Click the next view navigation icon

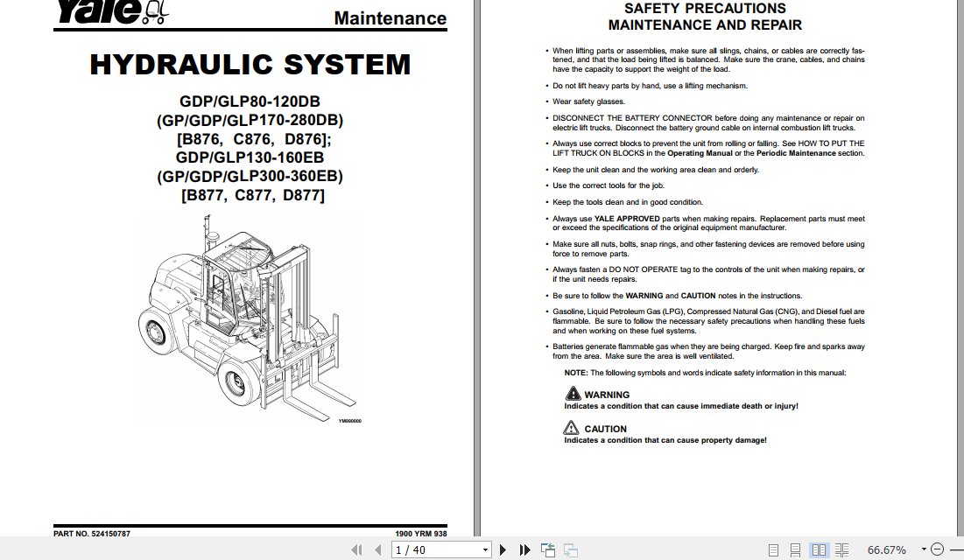point(571,549)
